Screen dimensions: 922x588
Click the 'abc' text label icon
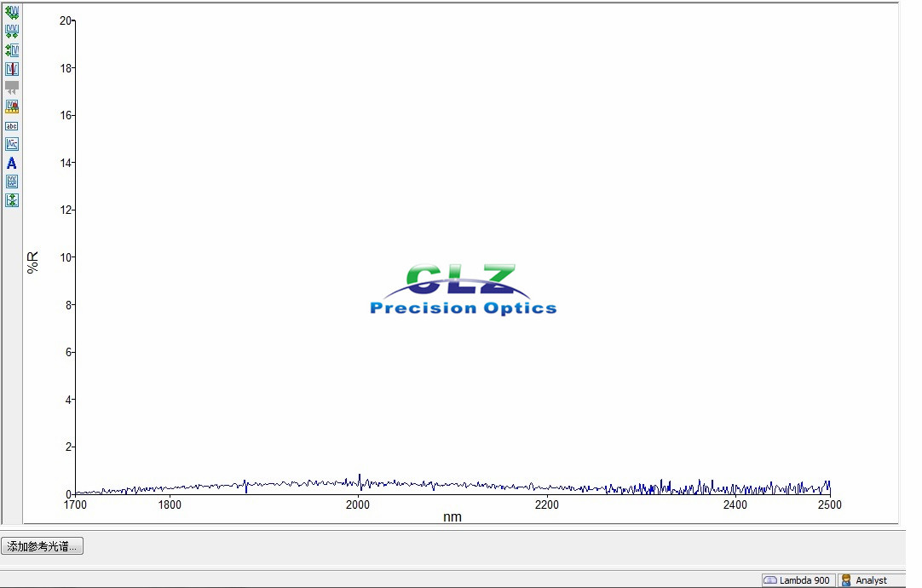point(12,126)
